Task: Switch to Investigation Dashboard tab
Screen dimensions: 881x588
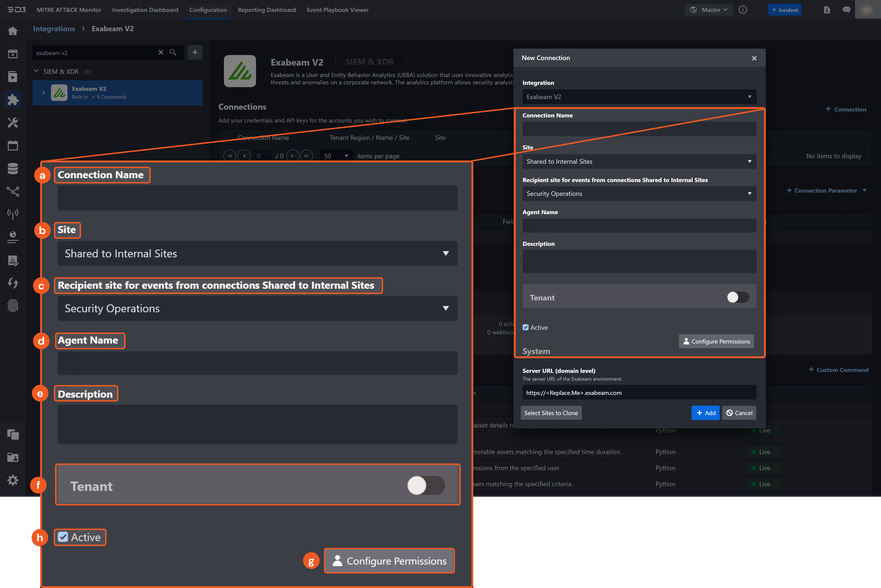Action: 145,10
